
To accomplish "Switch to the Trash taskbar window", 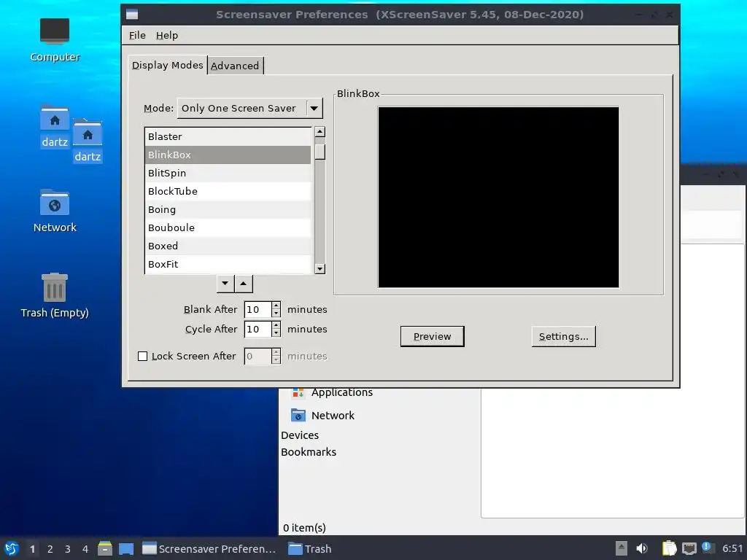I will pyautogui.click(x=309, y=548).
